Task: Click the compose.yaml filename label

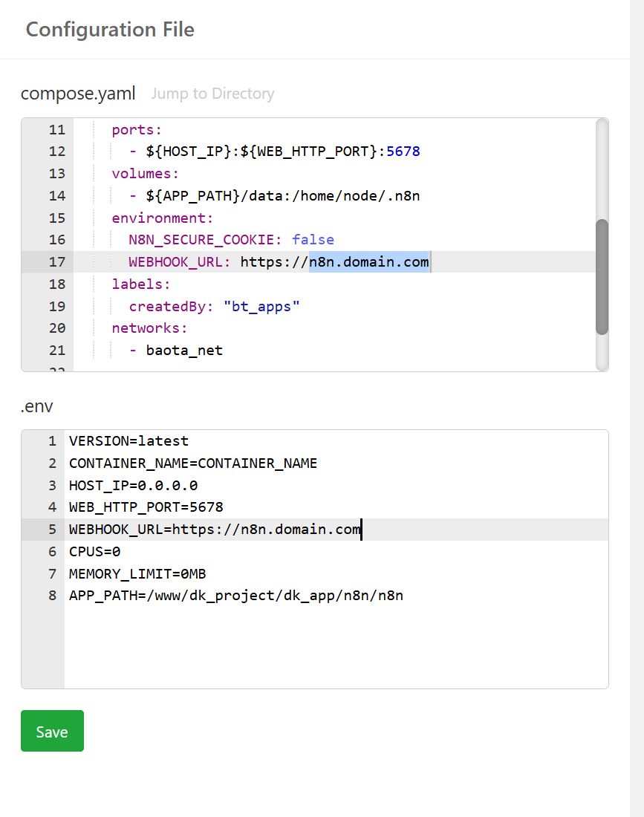Action: click(77, 94)
